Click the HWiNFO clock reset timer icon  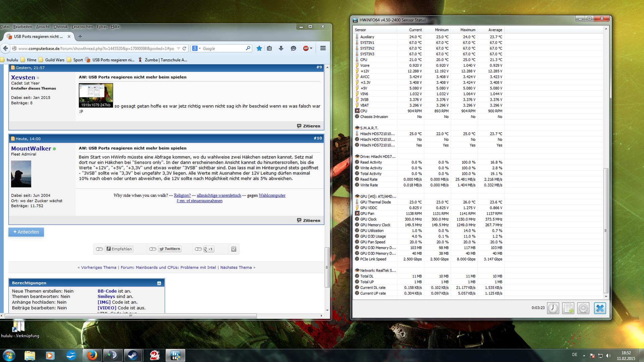point(553,308)
